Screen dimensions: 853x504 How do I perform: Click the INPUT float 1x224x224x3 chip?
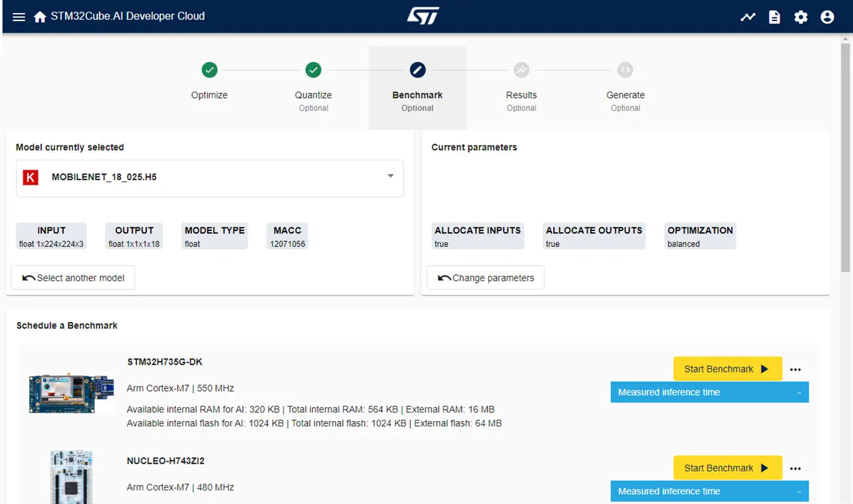(x=51, y=237)
